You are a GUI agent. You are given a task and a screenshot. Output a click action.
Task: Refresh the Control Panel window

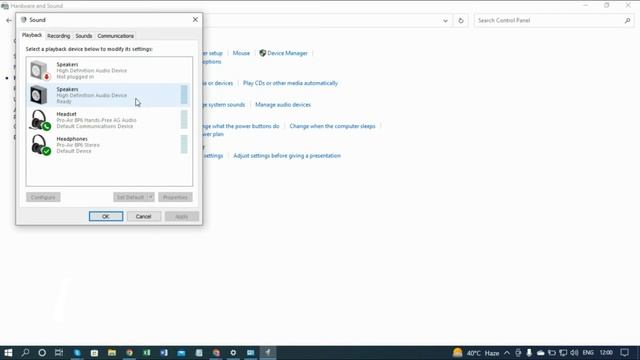pos(461,20)
